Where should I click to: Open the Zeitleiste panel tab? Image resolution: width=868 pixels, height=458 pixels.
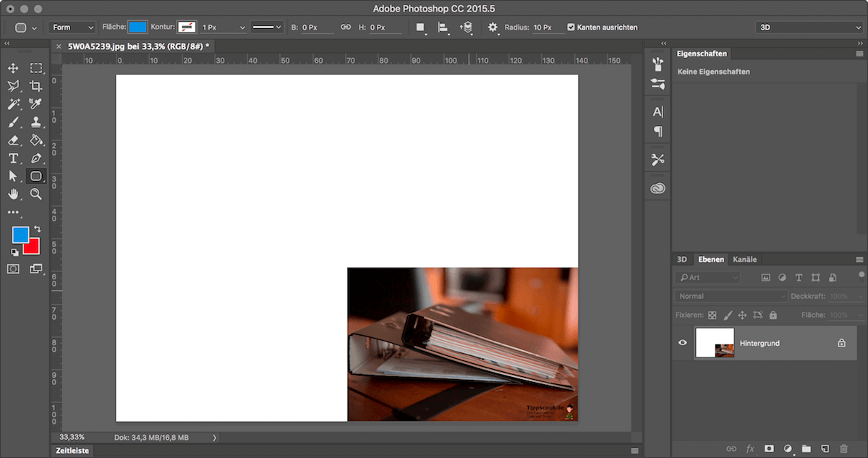tap(72, 450)
